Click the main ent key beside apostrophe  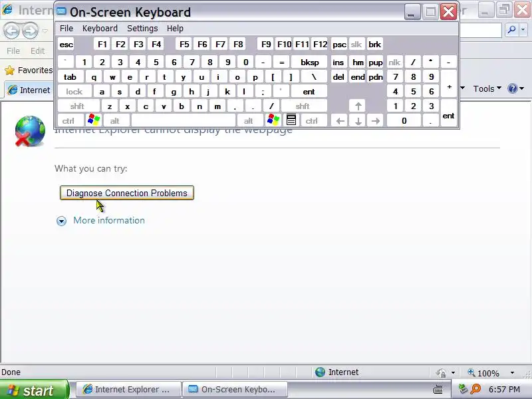tap(309, 92)
